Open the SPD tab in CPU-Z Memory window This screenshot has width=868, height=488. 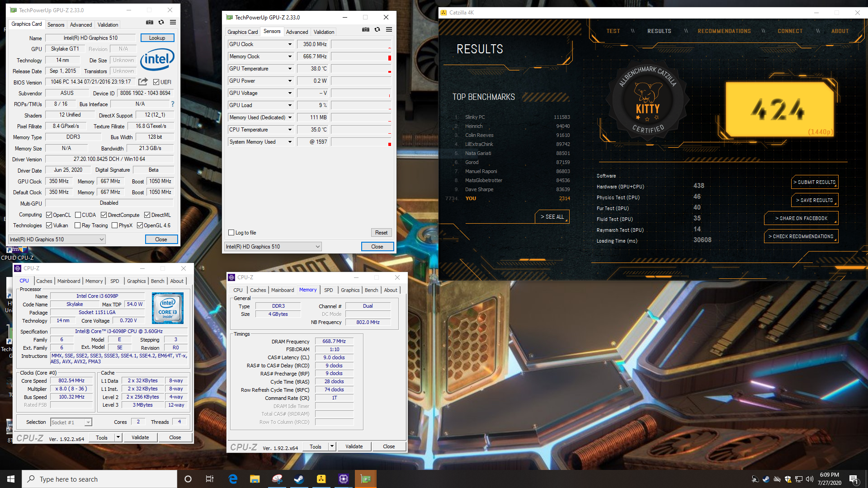[x=329, y=290]
